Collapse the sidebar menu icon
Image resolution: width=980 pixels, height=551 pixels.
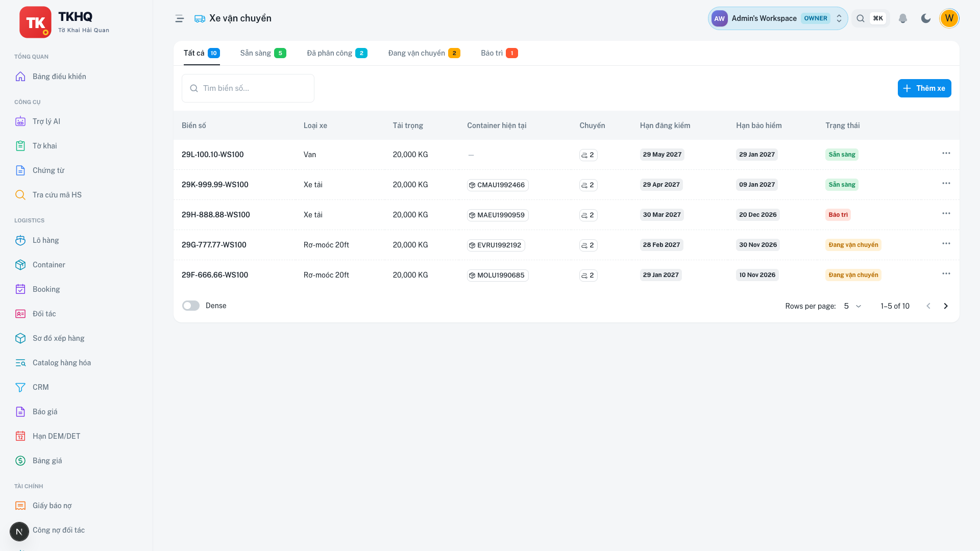click(x=179, y=18)
